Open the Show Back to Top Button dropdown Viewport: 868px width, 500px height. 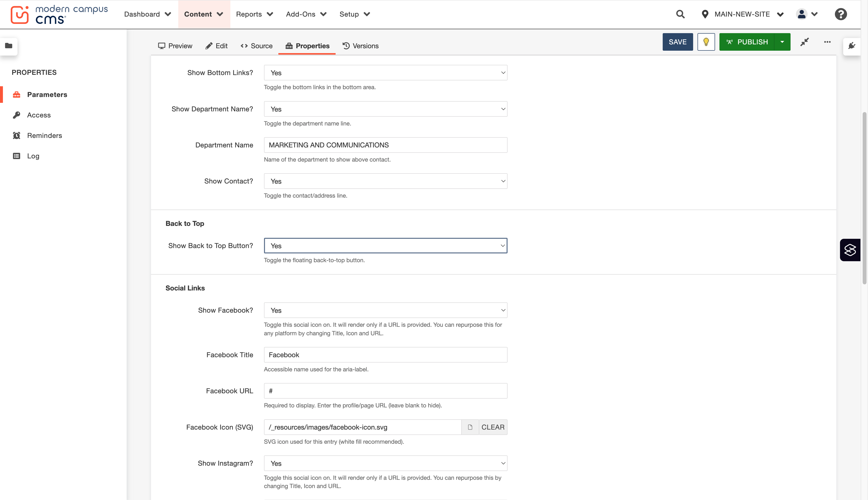pos(386,246)
